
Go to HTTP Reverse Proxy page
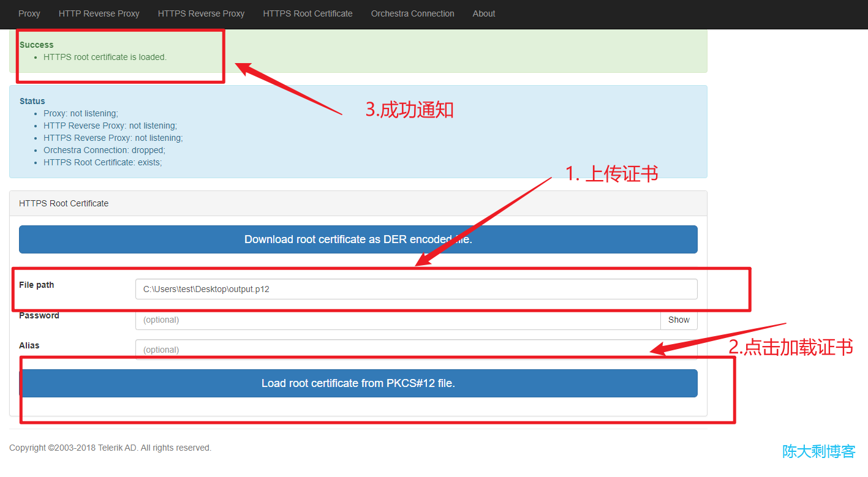pyautogui.click(x=99, y=13)
